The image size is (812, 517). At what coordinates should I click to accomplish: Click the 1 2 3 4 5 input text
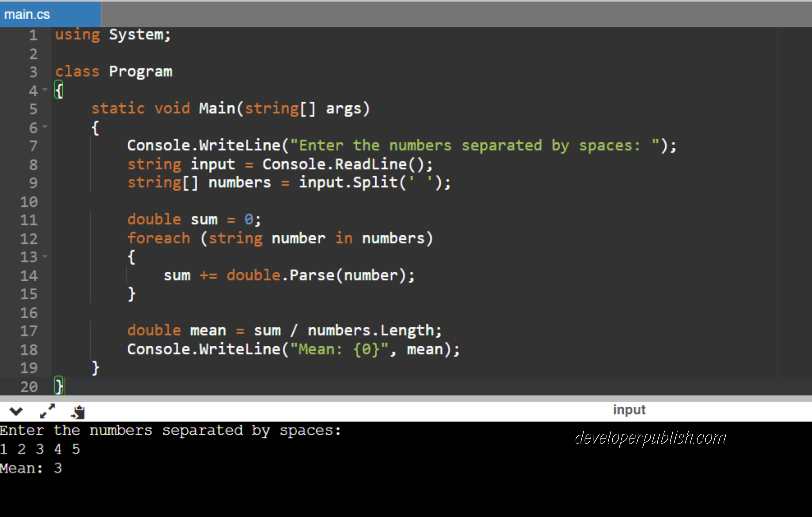coord(40,449)
